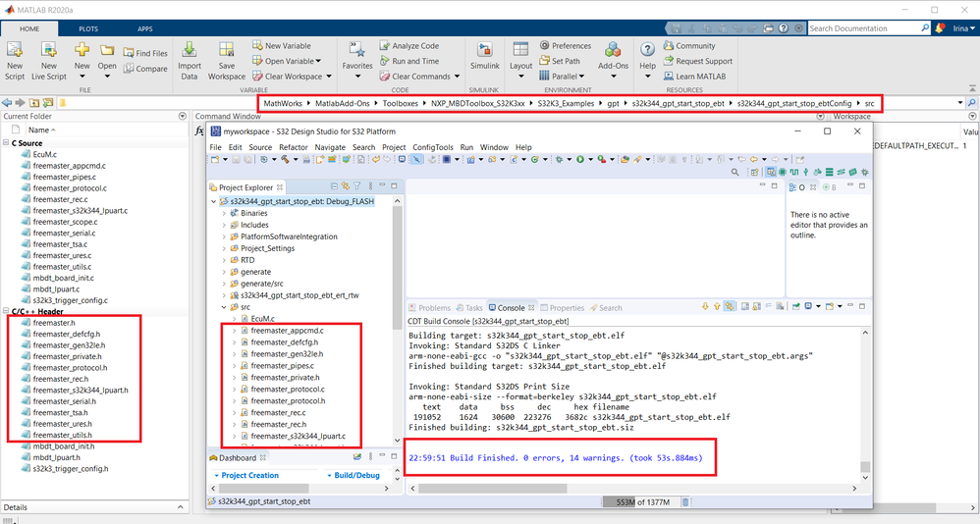The image size is (980, 524).
Task: Click Analyze Code button
Action: [409, 45]
